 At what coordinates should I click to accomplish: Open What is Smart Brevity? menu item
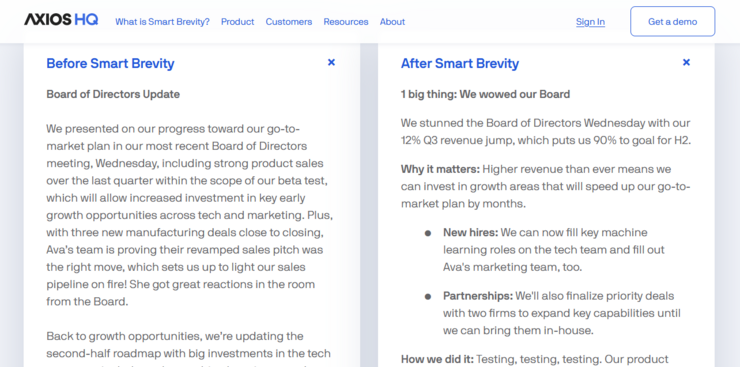(x=162, y=22)
